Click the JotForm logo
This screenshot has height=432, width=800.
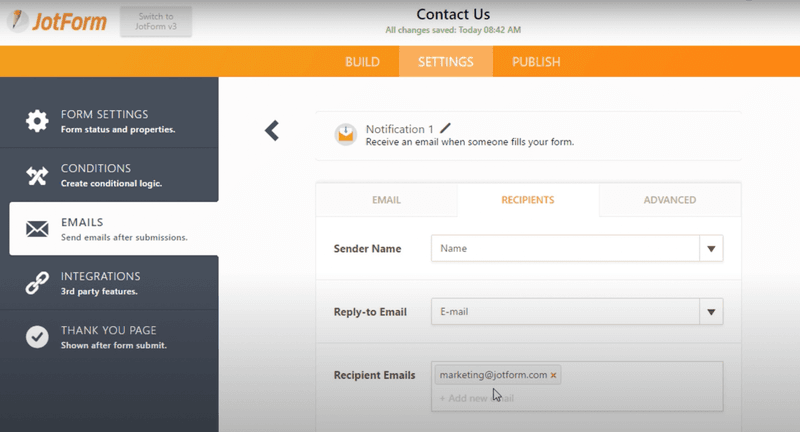coord(57,21)
